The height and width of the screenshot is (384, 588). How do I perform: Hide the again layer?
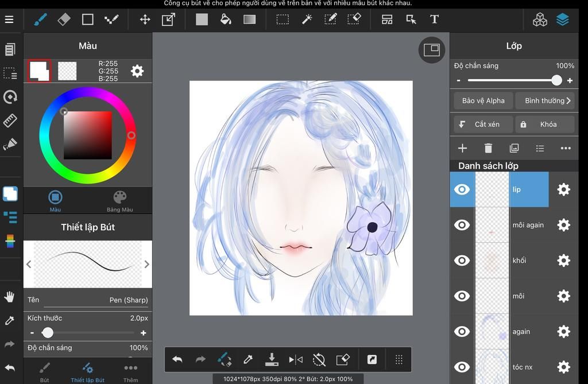pyautogui.click(x=462, y=332)
